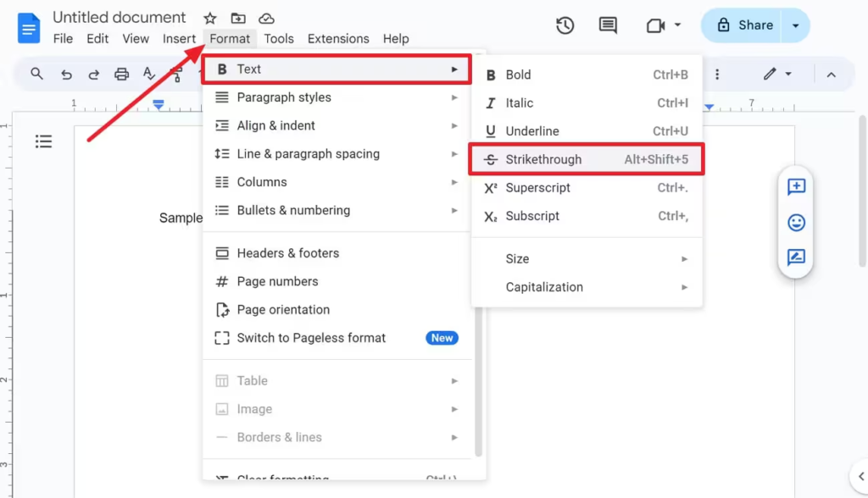Screen dimensions: 868x498
Task: Run the spelling and grammar check
Action: (x=148, y=74)
